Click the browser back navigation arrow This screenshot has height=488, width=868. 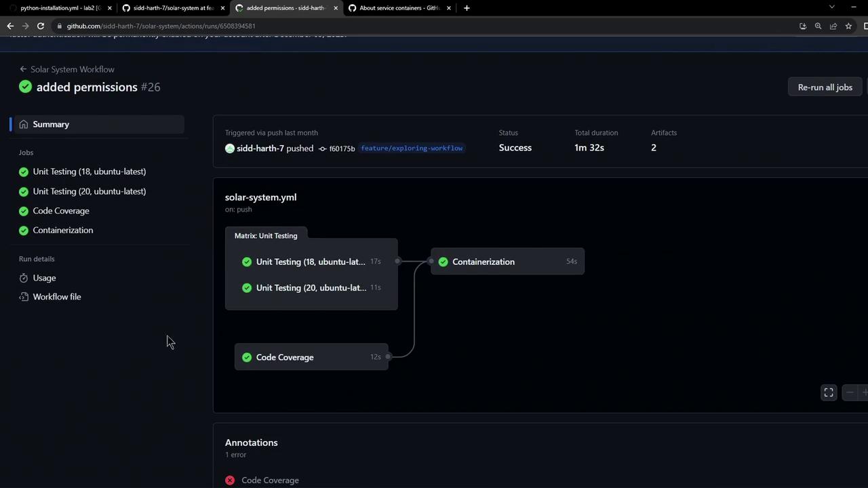pyautogui.click(x=10, y=26)
